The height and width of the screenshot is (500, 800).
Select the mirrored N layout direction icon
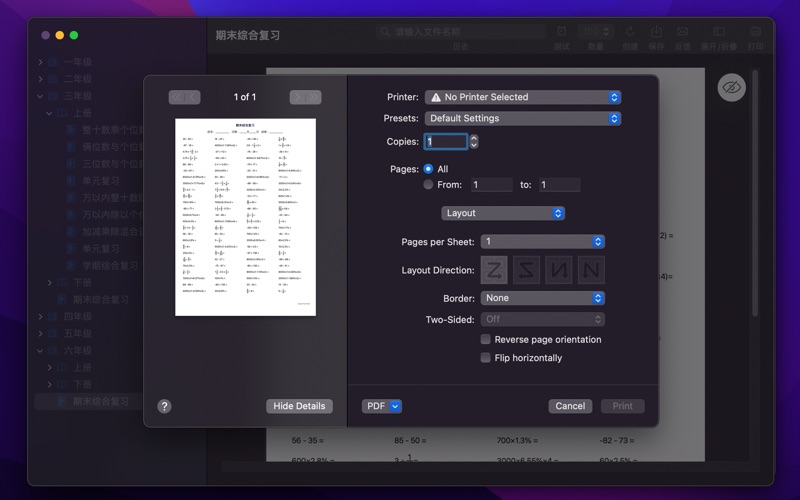559,270
